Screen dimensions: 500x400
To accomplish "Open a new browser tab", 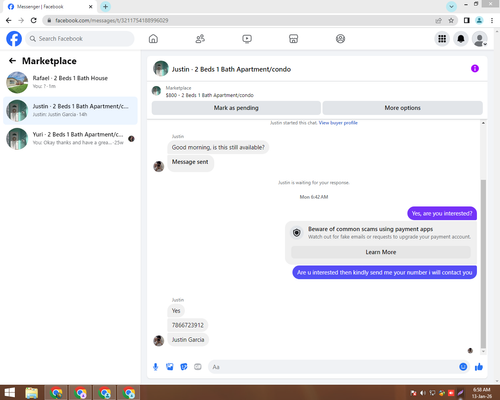I will (x=105, y=6).
